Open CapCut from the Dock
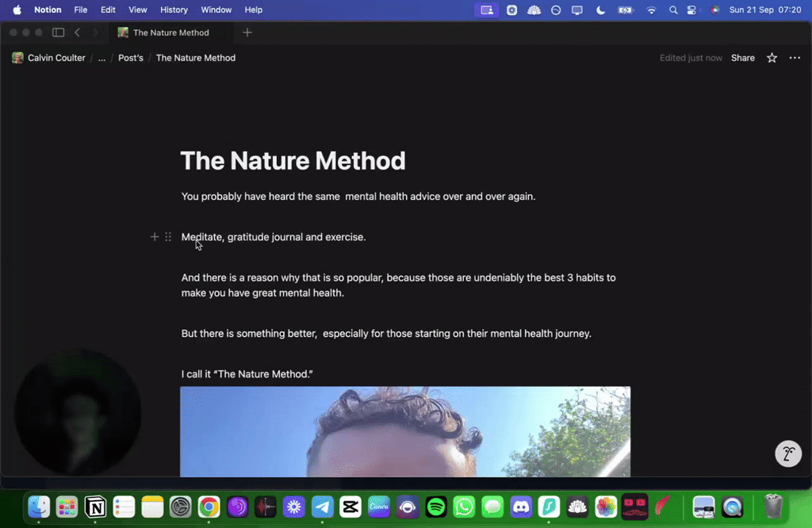The height and width of the screenshot is (528, 812). tap(350, 507)
